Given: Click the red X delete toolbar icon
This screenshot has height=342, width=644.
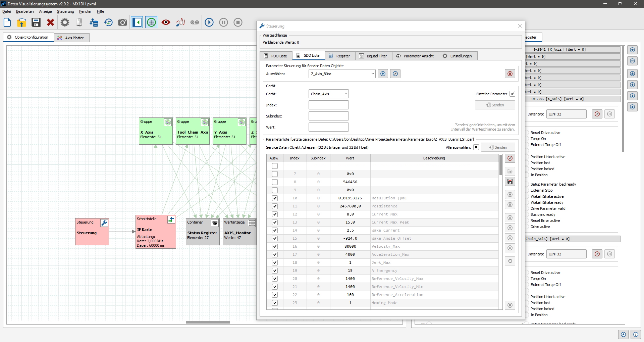Looking at the screenshot, I should tap(50, 22).
